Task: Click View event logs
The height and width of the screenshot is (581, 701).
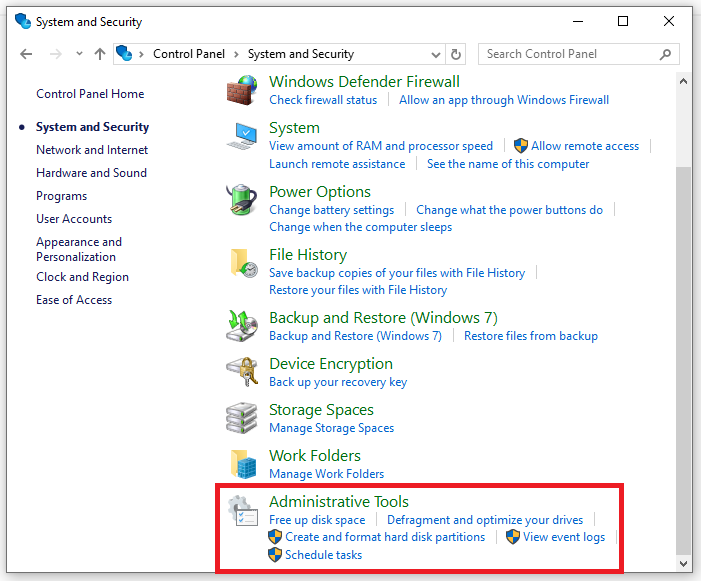Action: [564, 537]
